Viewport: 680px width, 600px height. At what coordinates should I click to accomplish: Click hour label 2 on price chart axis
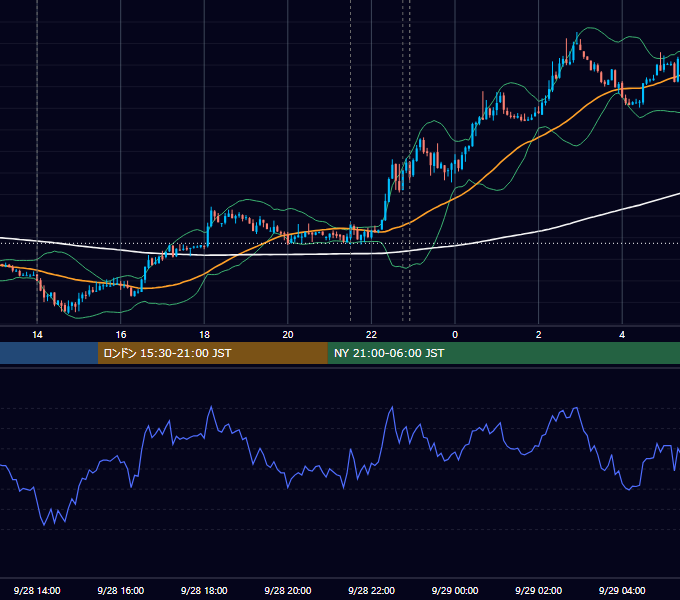(538, 335)
